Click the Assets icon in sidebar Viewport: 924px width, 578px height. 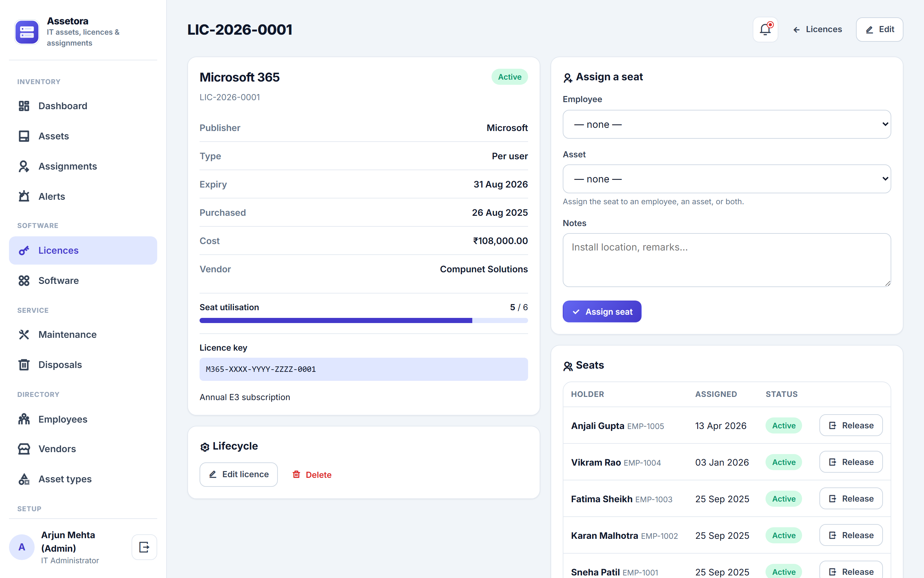point(24,136)
